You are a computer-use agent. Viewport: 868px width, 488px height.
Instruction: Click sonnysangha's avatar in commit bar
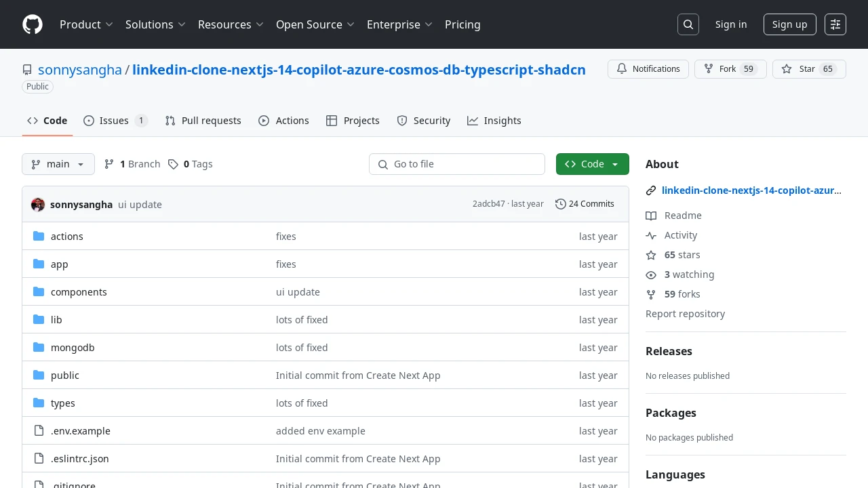pos(38,205)
